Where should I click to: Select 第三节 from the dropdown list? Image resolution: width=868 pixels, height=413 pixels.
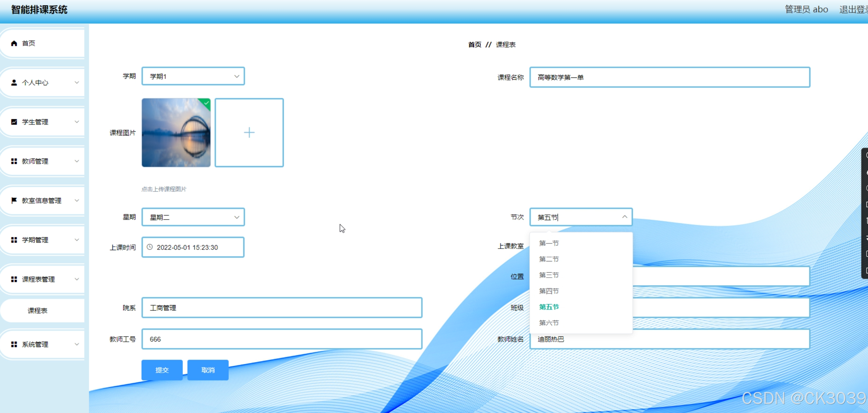click(548, 275)
